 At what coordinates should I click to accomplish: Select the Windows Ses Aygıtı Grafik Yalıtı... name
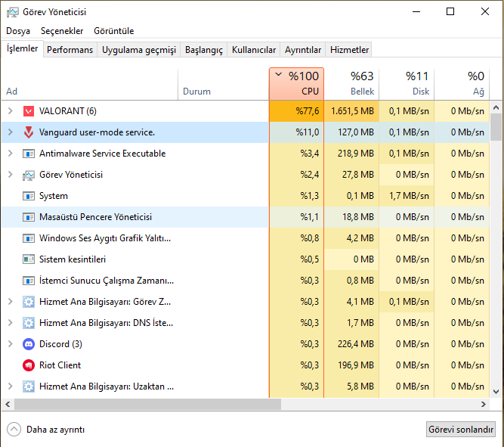click(105, 238)
